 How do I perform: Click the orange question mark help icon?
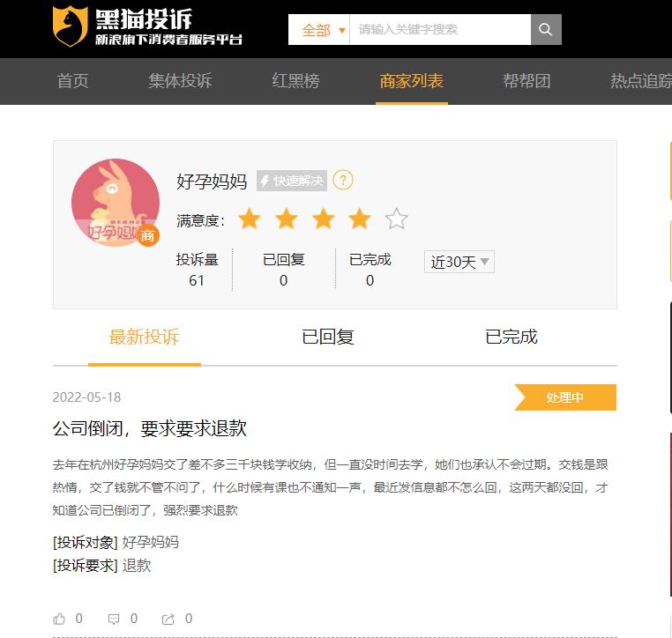tap(343, 181)
